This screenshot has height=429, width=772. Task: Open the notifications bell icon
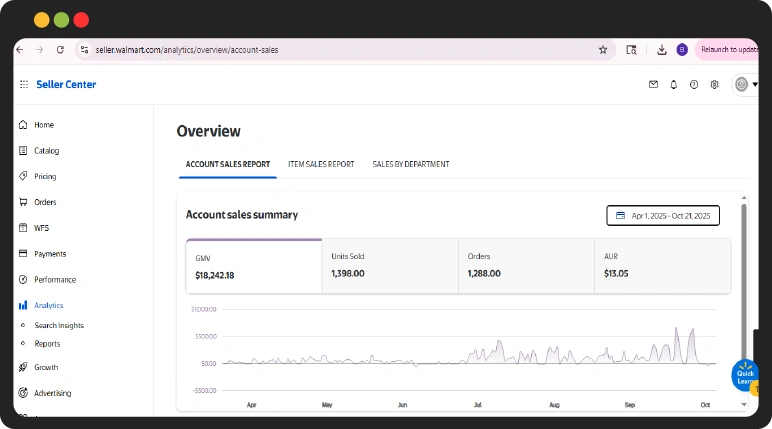pyautogui.click(x=673, y=85)
